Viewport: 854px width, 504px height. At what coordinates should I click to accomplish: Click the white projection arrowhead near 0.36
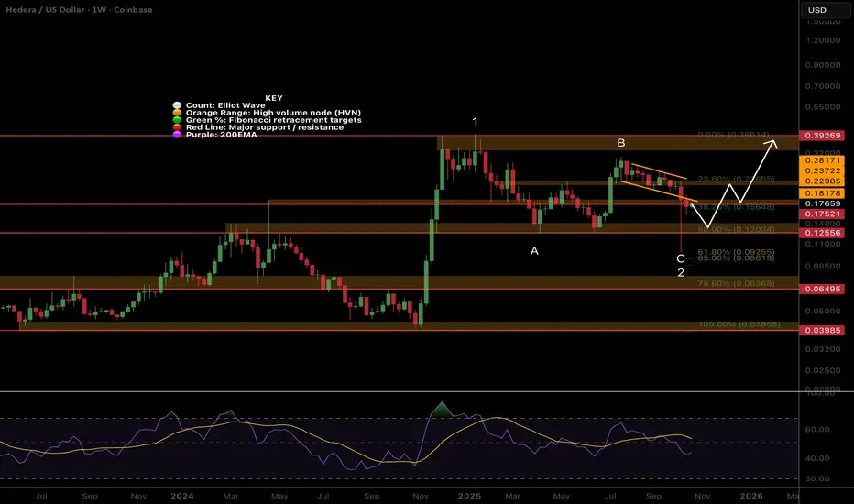772,145
